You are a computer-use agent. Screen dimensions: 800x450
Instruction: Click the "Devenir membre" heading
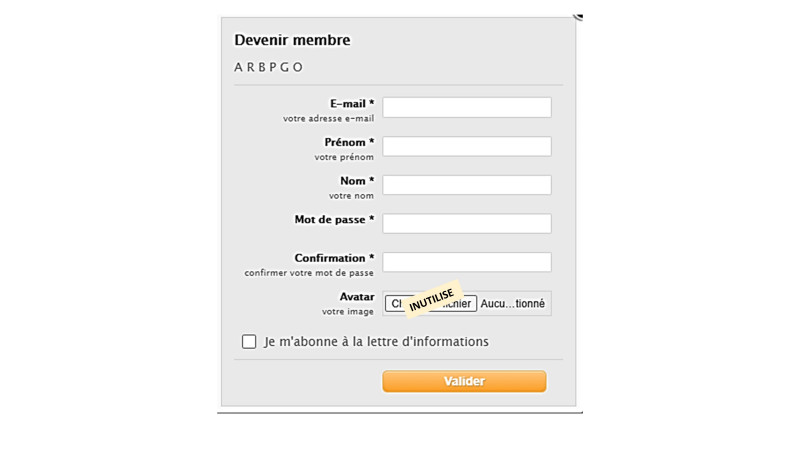pos(292,41)
